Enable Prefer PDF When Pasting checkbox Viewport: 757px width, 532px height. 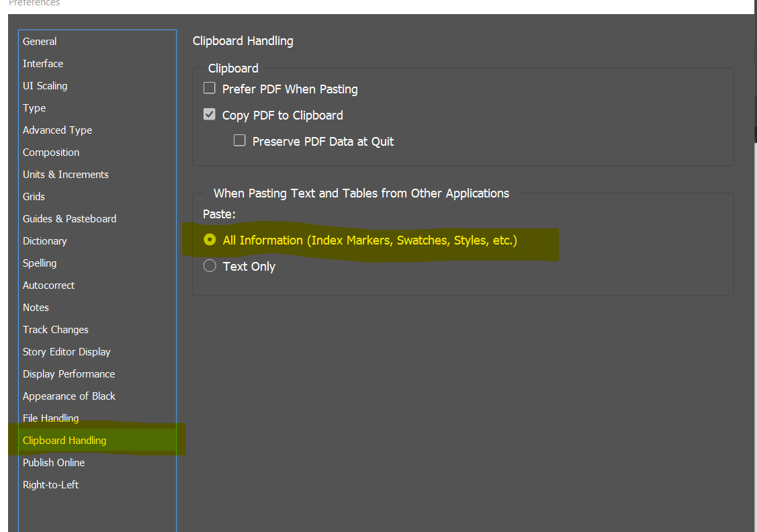pos(210,88)
